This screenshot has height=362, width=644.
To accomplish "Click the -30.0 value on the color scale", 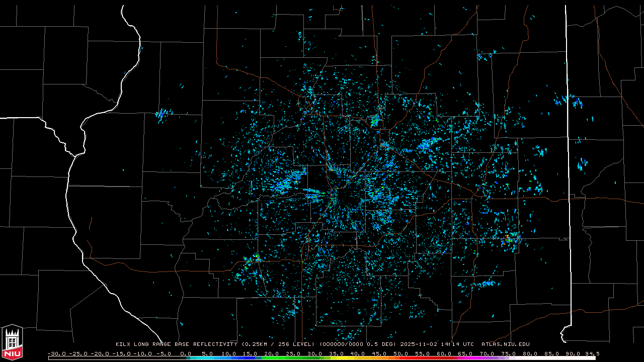I will pyautogui.click(x=56, y=353).
